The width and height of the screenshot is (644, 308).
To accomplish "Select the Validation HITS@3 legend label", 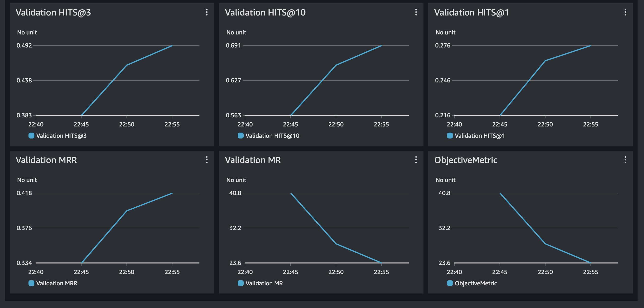I will (61, 136).
